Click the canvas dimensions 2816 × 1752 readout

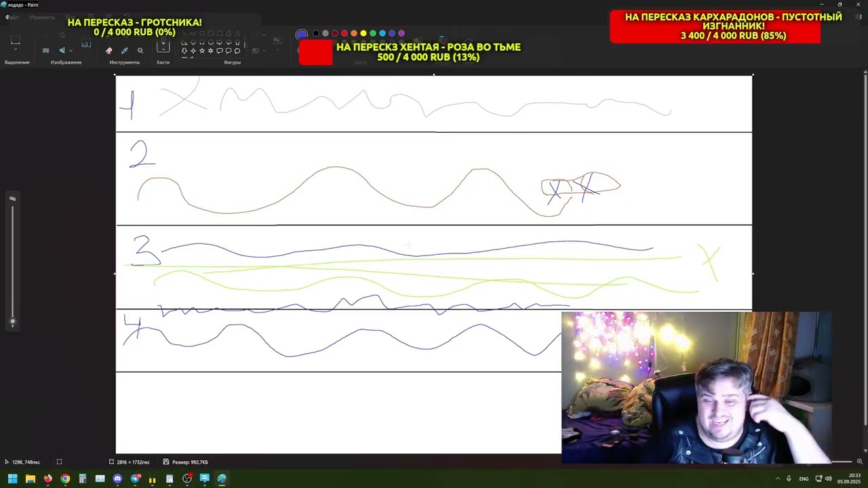(130, 462)
